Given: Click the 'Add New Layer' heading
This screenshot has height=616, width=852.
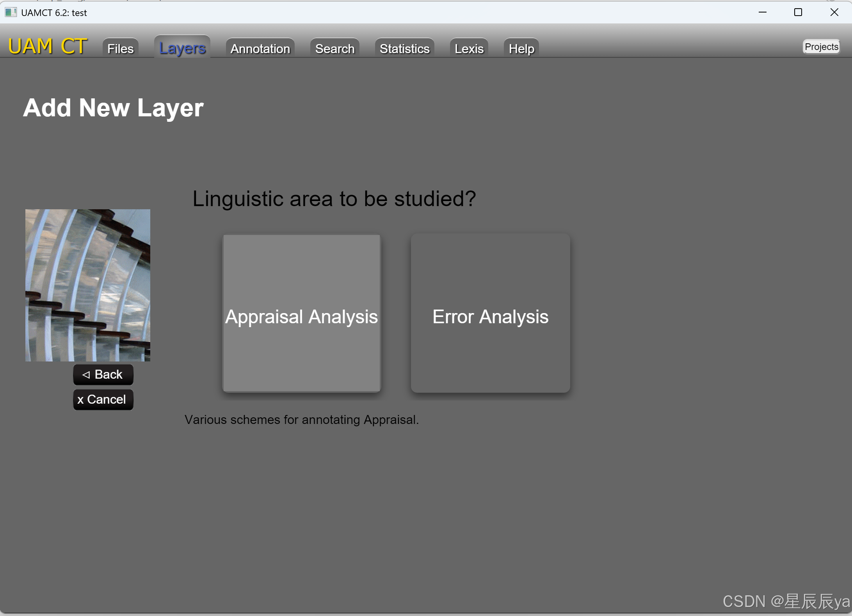Looking at the screenshot, I should [x=113, y=108].
